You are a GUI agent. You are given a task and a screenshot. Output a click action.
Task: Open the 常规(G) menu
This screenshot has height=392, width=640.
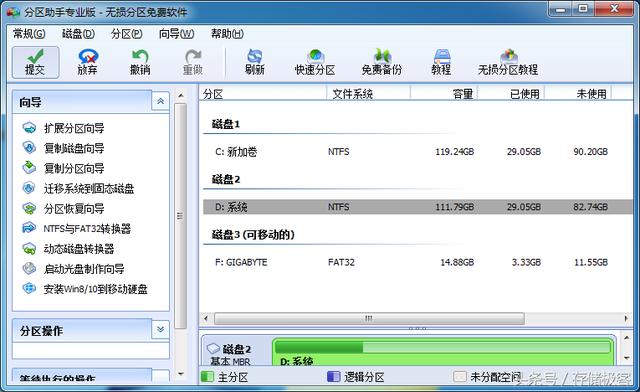click(x=29, y=34)
